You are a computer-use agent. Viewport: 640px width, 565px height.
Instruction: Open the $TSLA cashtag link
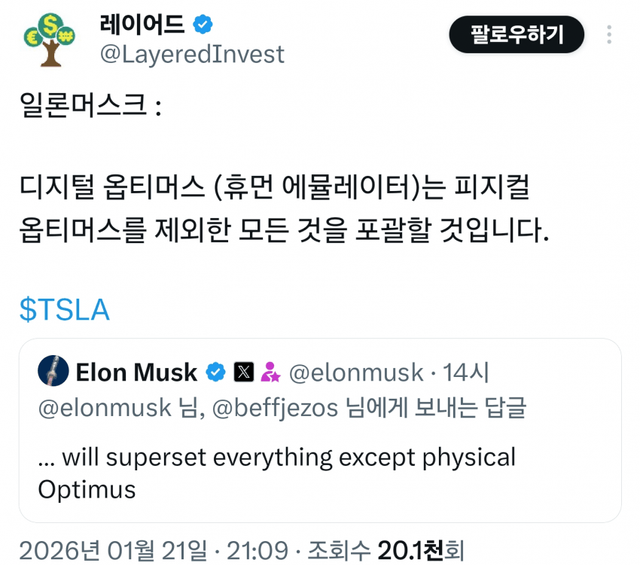point(64,310)
